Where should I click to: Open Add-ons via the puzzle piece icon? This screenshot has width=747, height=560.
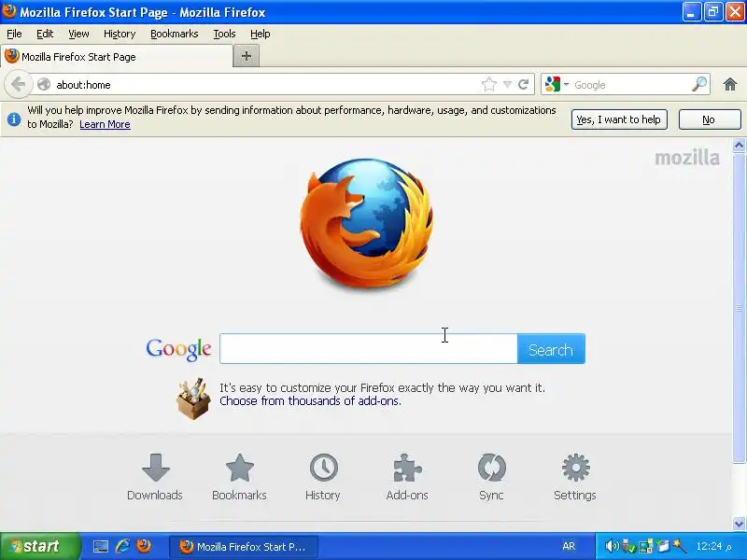click(407, 468)
